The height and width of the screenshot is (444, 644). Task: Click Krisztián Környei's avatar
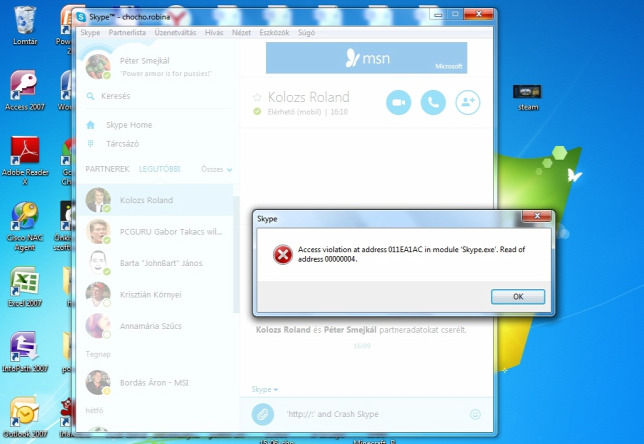tap(98, 294)
